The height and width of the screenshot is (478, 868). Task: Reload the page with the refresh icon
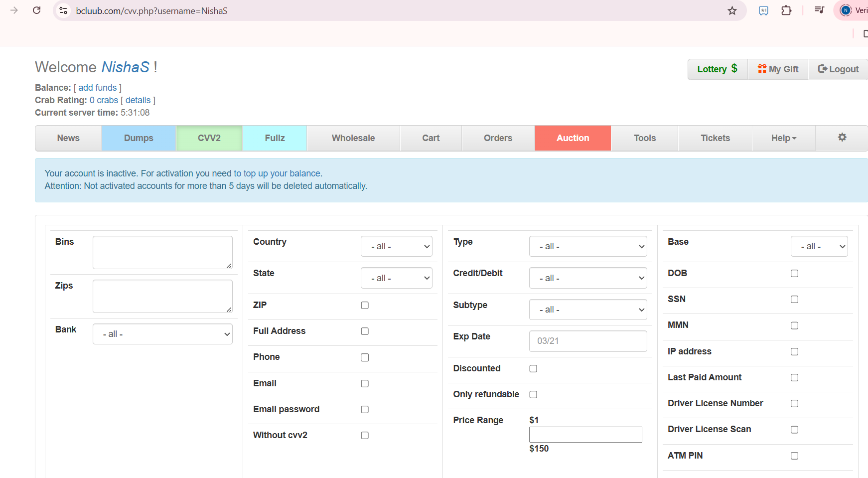coord(36,10)
